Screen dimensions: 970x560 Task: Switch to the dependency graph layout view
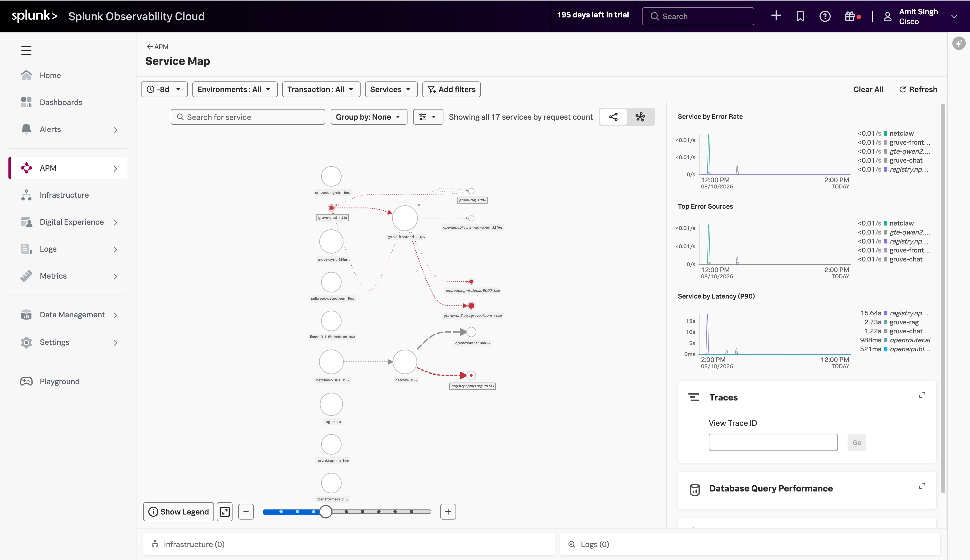(x=613, y=117)
